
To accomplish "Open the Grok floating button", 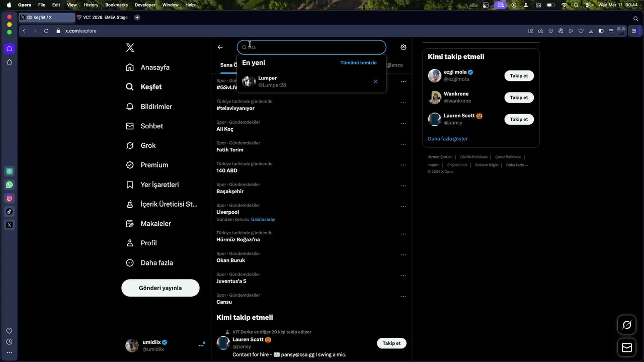I will (626, 325).
